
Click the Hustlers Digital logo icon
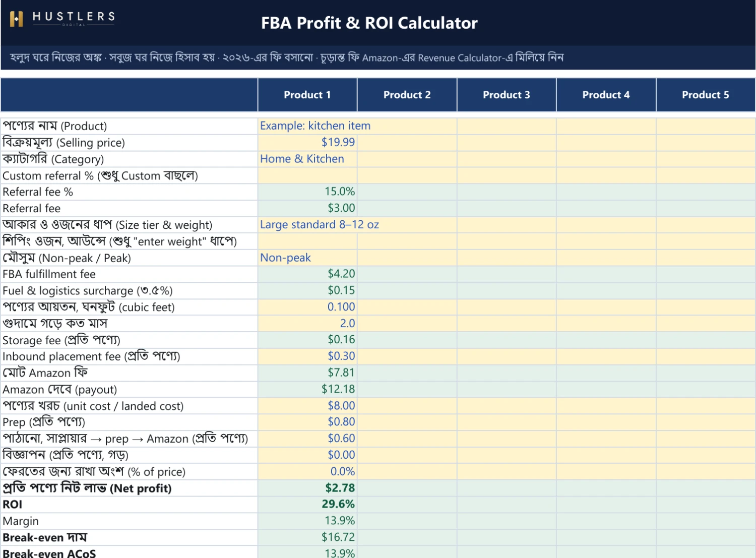coord(16,19)
